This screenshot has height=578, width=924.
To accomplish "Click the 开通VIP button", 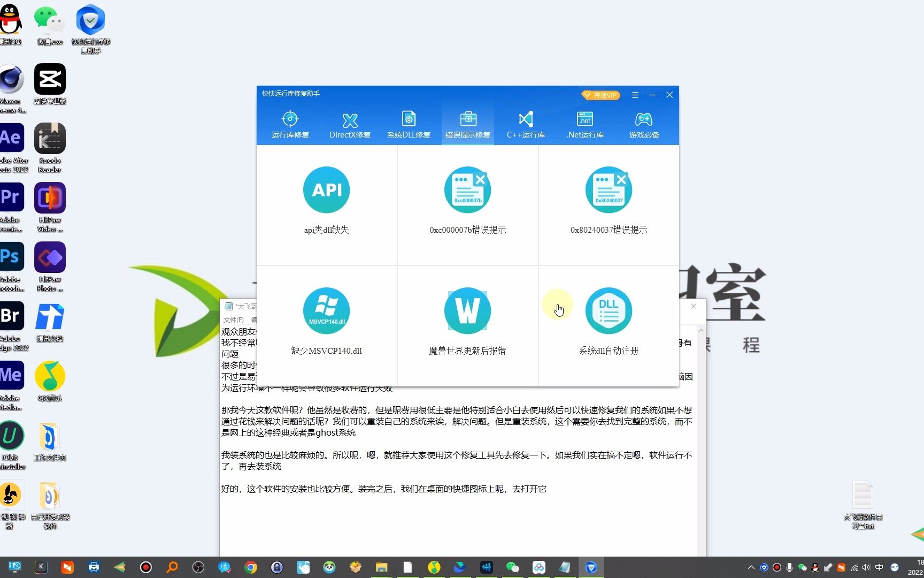I will click(x=600, y=95).
